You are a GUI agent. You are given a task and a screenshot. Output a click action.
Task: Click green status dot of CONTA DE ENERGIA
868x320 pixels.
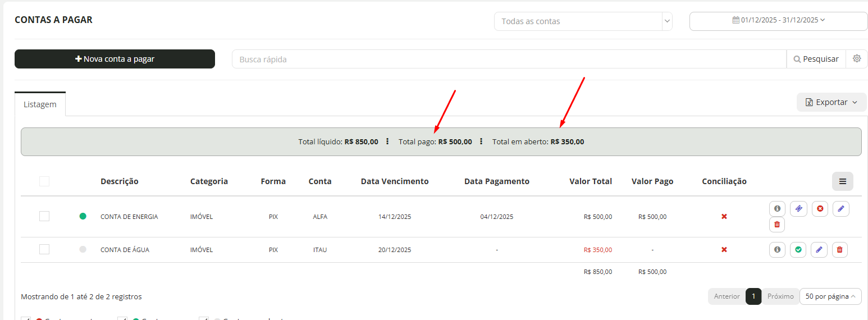(x=83, y=216)
